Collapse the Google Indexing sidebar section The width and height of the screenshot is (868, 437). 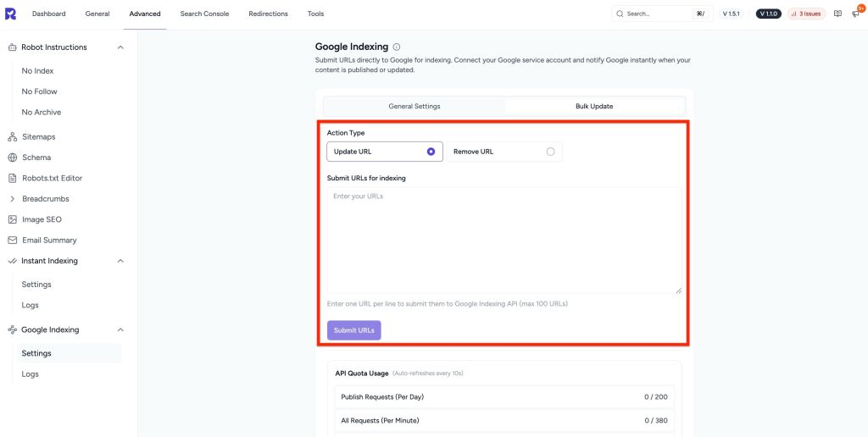tap(120, 329)
